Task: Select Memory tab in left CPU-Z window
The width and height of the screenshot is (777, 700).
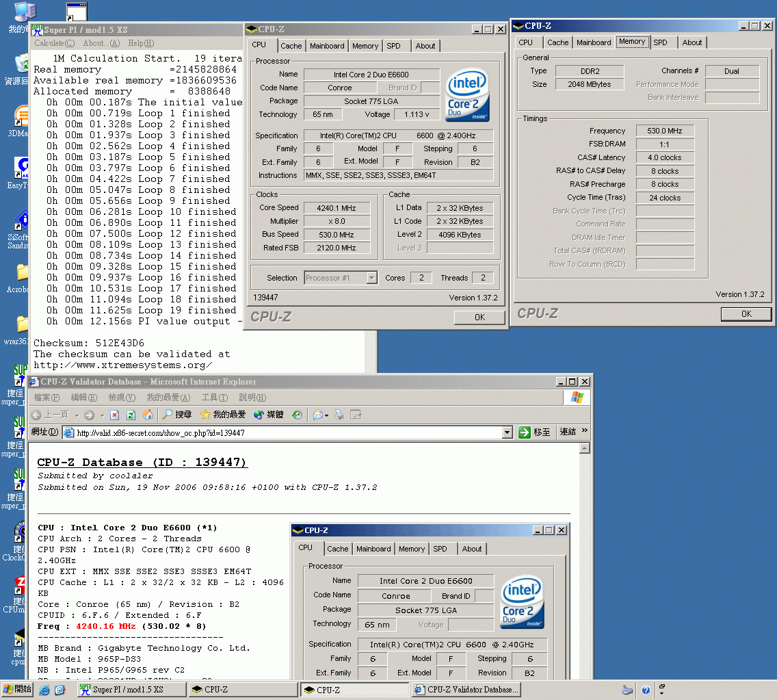Action: pyautogui.click(x=365, y=46)
